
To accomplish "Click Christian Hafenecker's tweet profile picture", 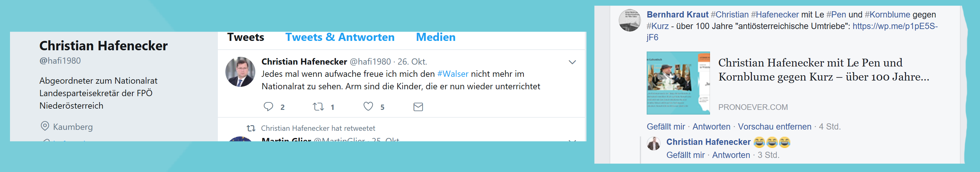I will click(240, 72).
